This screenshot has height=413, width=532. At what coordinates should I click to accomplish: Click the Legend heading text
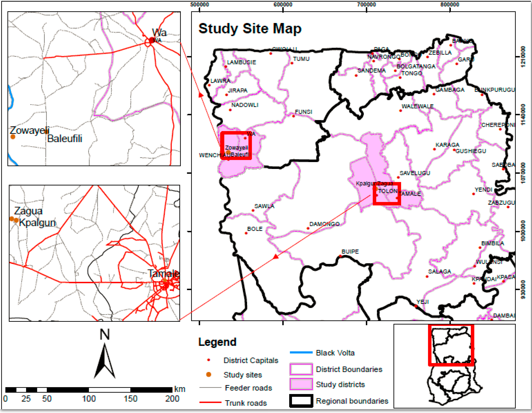coord(217,342)
